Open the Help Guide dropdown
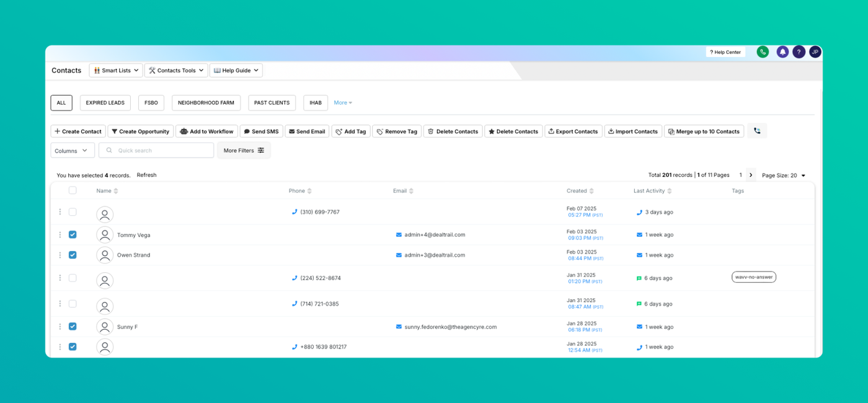Screen dimensions: 868x403 [236, 70]
